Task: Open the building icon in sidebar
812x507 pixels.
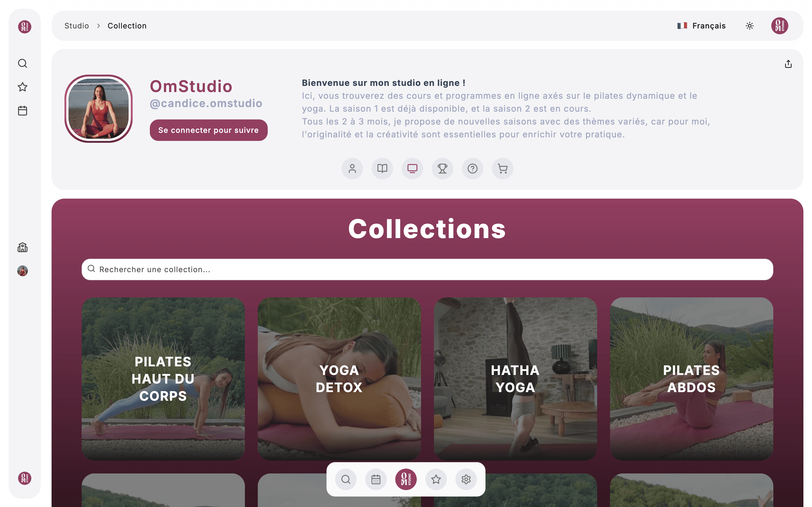Action: tap(23, 247)
